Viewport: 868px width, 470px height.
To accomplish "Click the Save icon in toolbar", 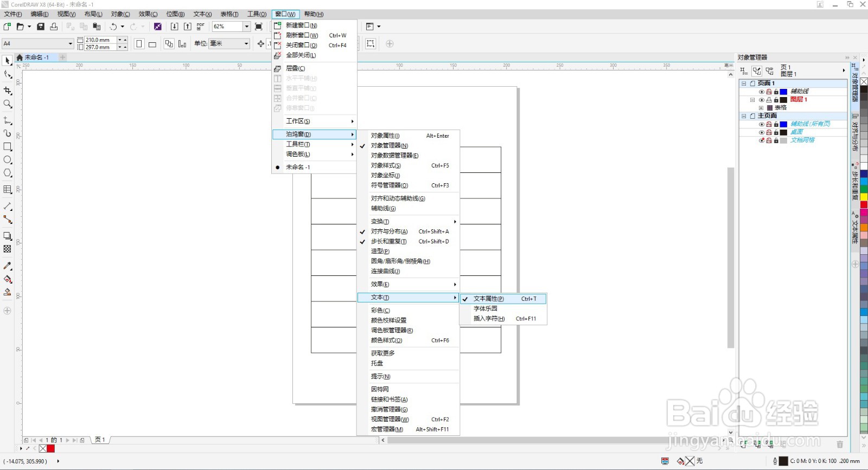I will [x=41, y=26].
